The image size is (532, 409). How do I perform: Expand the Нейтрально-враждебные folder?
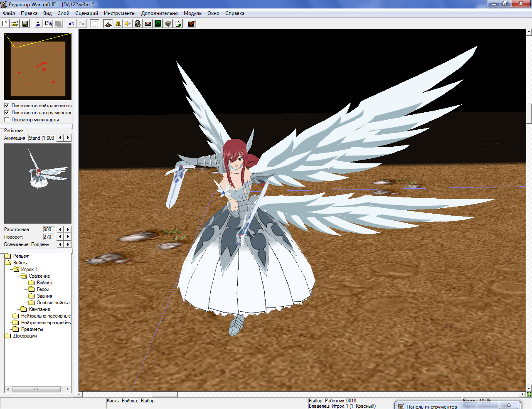tap(16, 323)
